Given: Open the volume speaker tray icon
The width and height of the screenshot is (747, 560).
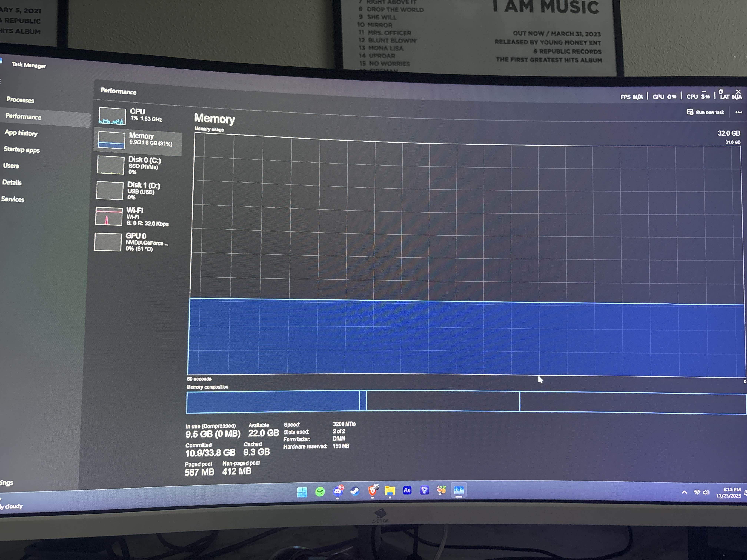Looking at the screenshot, I should click(706, 492).
